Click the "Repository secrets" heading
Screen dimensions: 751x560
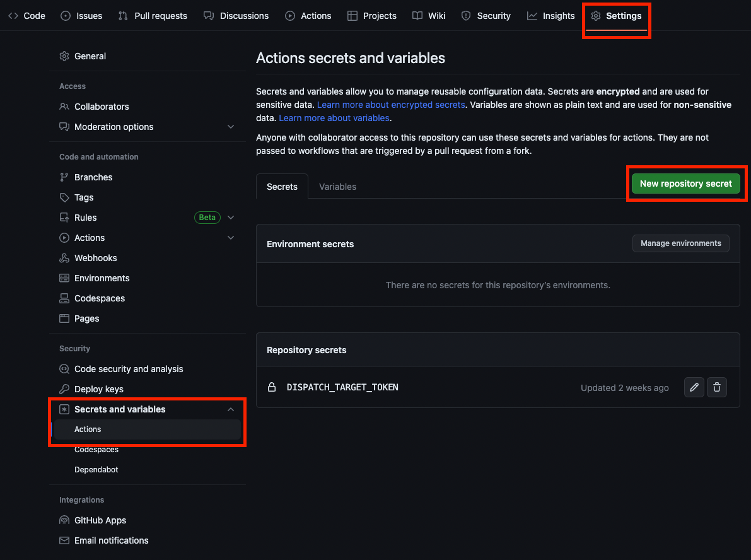[x=306, y=350]
